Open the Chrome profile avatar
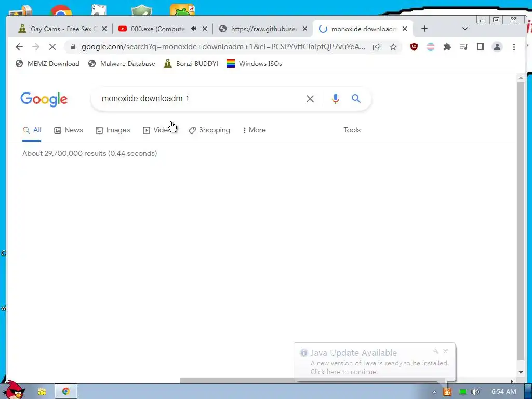 (x=497, y=47)
